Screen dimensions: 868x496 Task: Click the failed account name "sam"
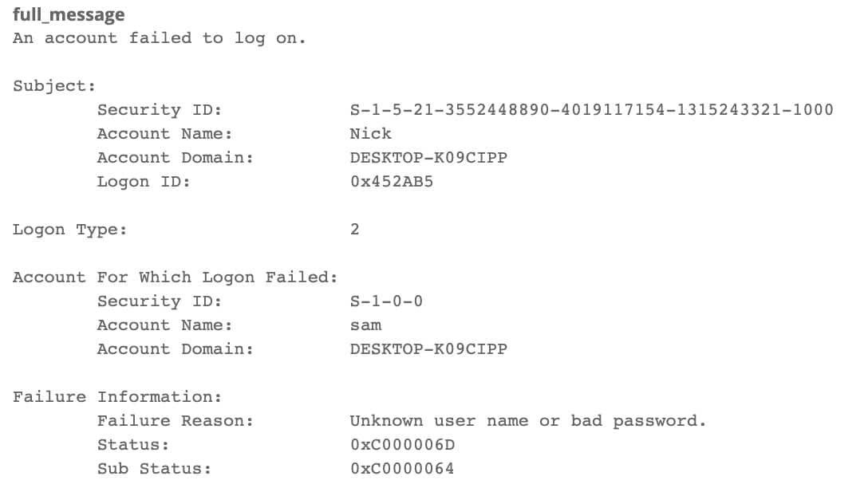365,325
